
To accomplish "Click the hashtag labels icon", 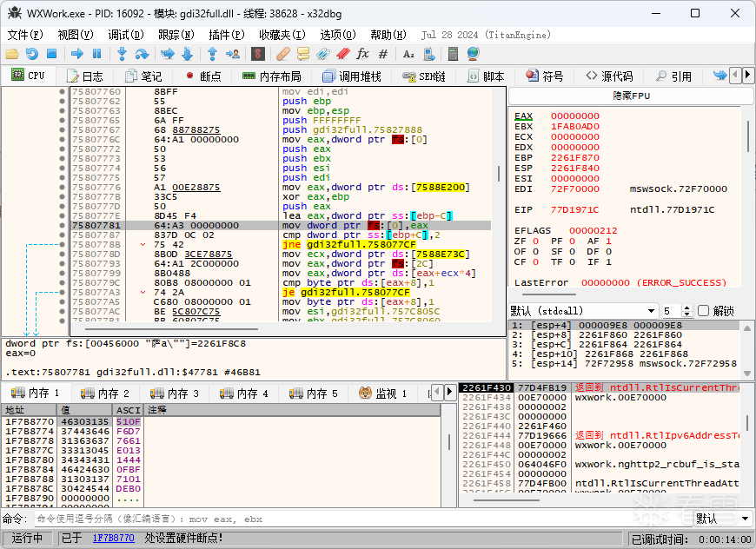I will [383, 54].
